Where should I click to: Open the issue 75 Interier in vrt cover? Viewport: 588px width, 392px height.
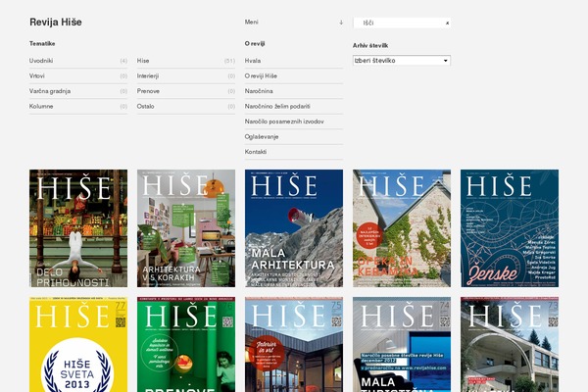(294, 344)
